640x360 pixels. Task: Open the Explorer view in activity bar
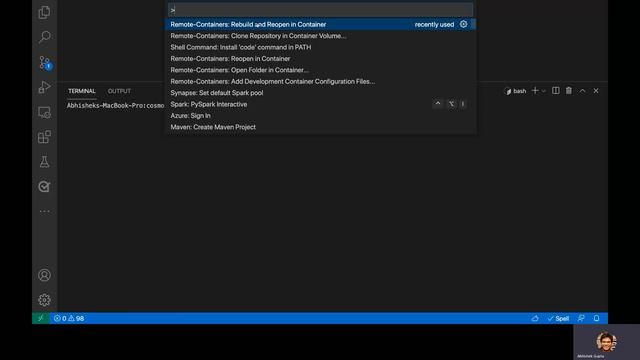point(44,12)
